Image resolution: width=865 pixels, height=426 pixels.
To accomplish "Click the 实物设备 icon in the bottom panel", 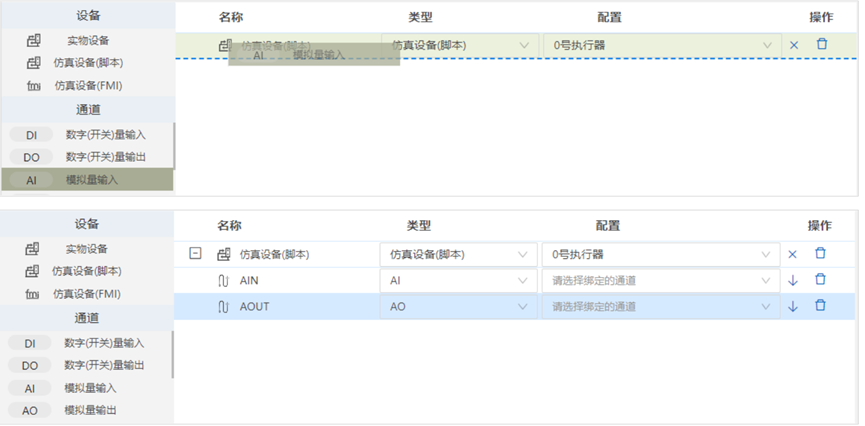I will tap(32, 249).
